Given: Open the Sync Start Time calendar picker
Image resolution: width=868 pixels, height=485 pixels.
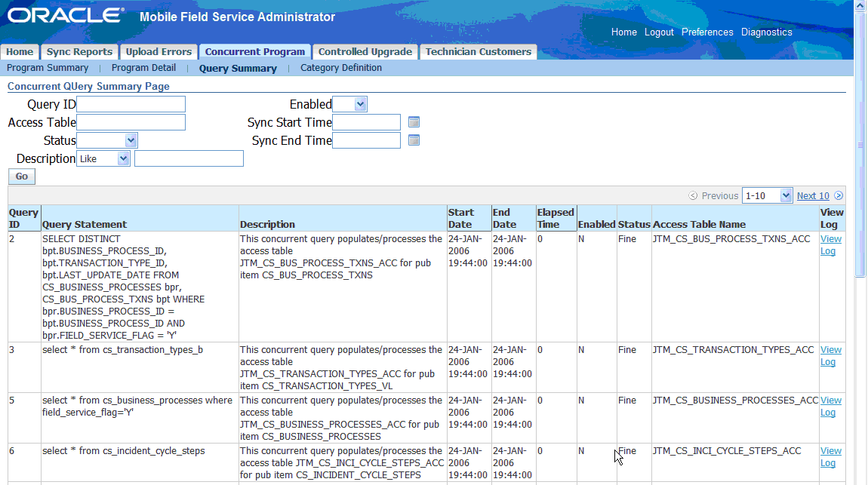Looking at the screenshot, I should [x=414, y=122].
